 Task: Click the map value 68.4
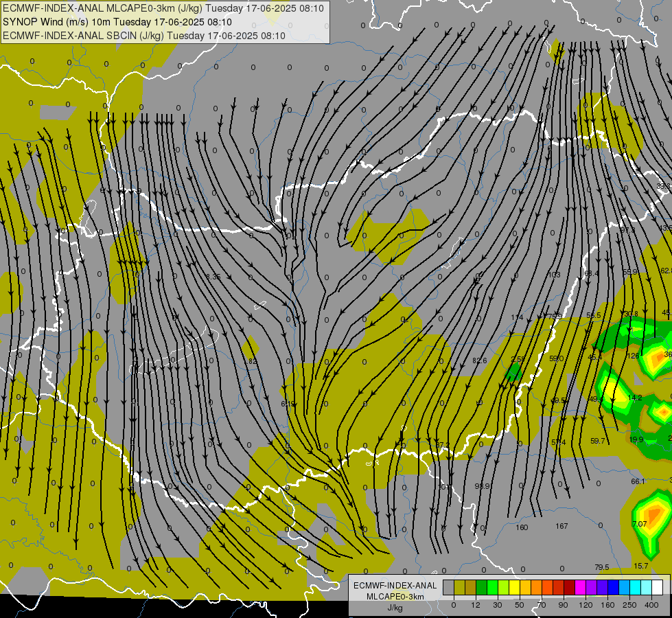point(592,273)
